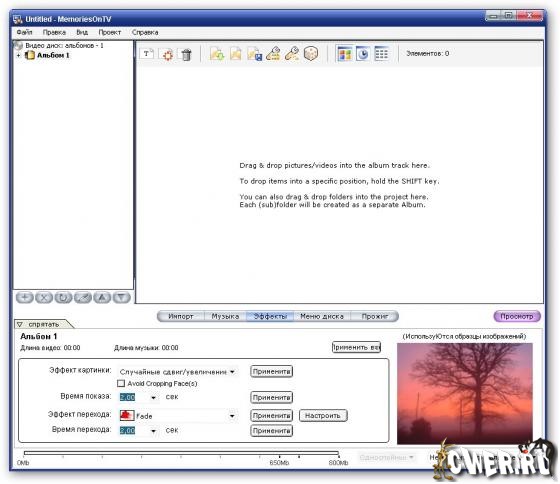The height and width of the screenshot is (484, 560).
Task: Click the Настроить button
Action: (x=323, y=415)
